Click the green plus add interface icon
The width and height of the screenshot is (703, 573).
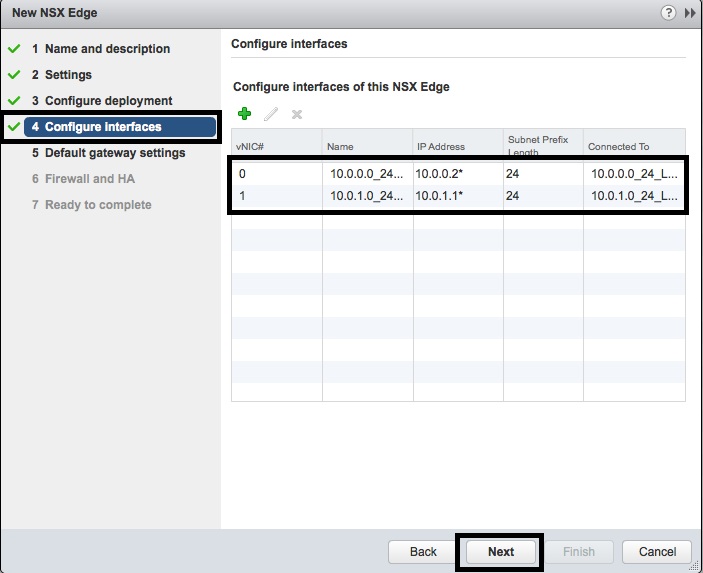pos(244,115)
